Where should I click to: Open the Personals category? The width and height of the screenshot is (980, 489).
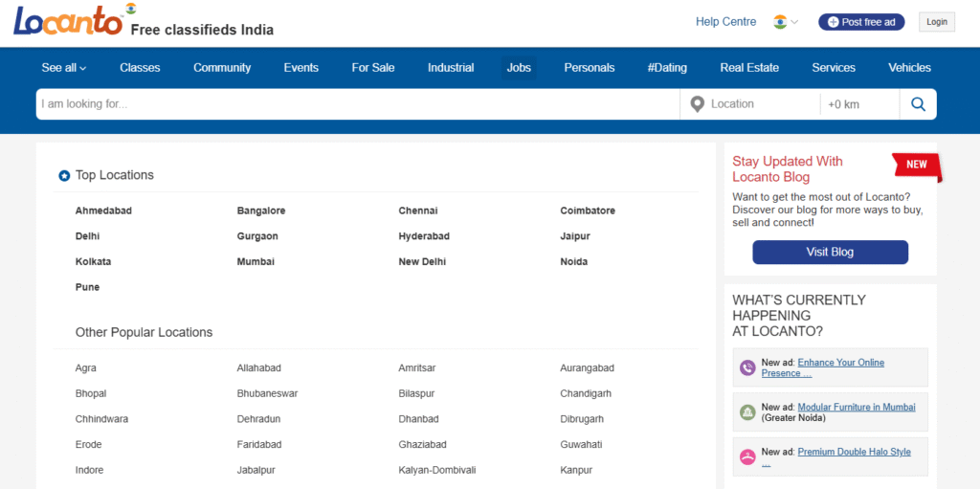coord(590,68)
